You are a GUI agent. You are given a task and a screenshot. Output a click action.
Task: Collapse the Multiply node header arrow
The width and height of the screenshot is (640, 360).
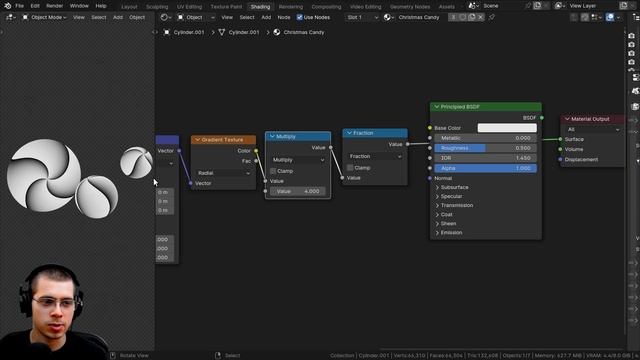click(x=272, y=136)
